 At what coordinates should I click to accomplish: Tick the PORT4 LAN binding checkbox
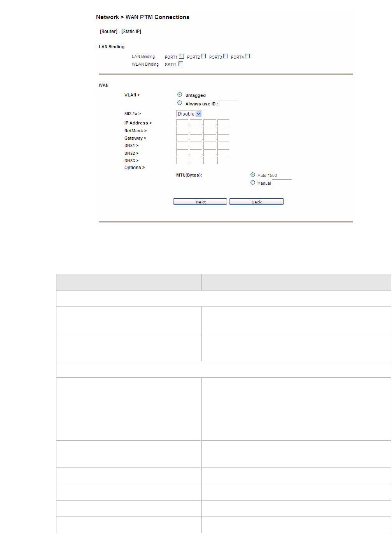(247, 56)
